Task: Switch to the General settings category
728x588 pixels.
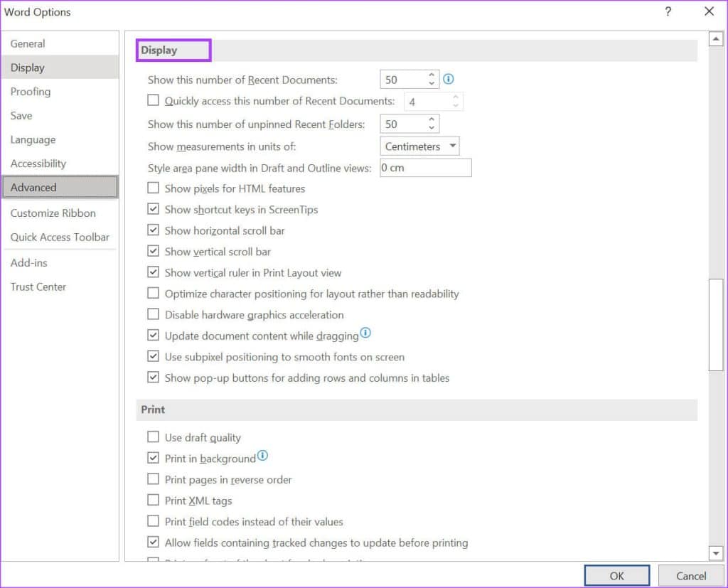Action: click(28, 43)
